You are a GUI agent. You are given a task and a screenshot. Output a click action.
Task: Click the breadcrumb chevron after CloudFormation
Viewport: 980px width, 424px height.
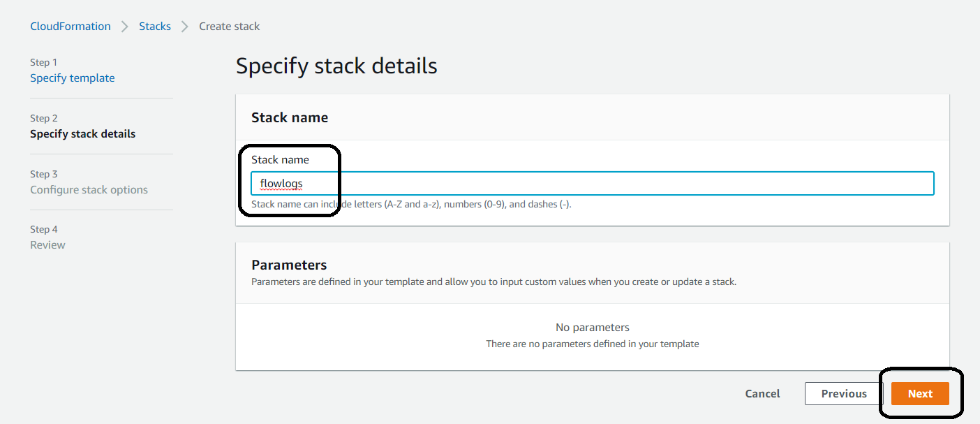[125, 27]
